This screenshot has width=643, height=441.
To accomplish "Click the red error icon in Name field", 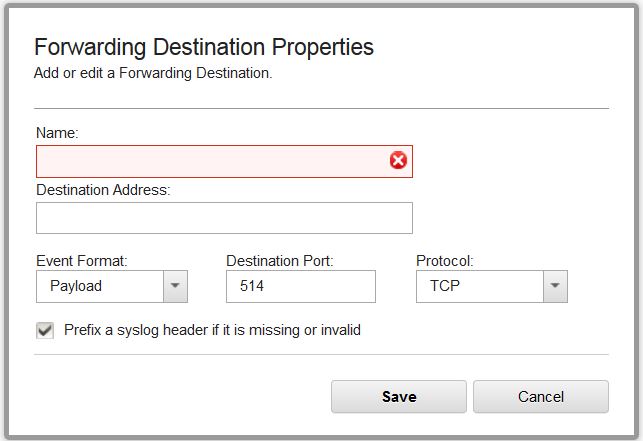I will click(398, 160).
